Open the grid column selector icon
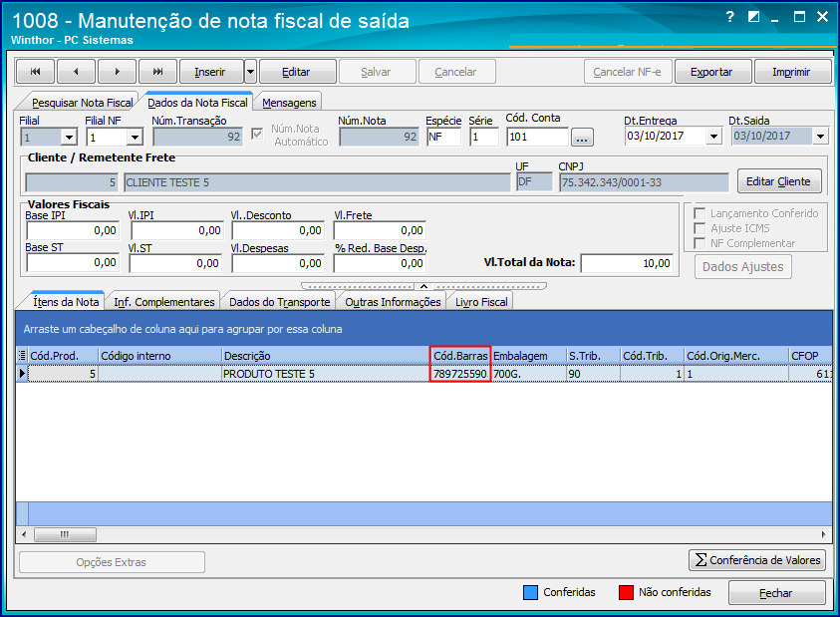The height and width of the screenshot is (617, 840). pyautogui.click(x=22, y=356)
